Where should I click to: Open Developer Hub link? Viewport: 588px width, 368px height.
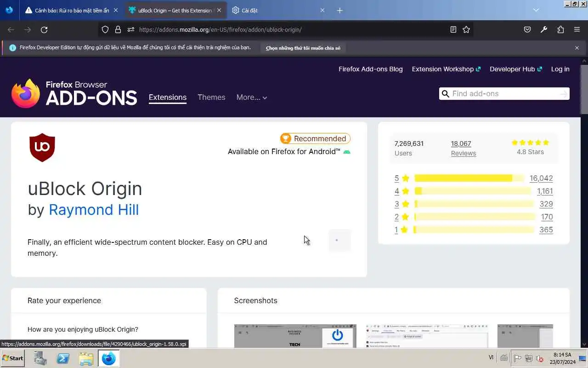[516, 69]
